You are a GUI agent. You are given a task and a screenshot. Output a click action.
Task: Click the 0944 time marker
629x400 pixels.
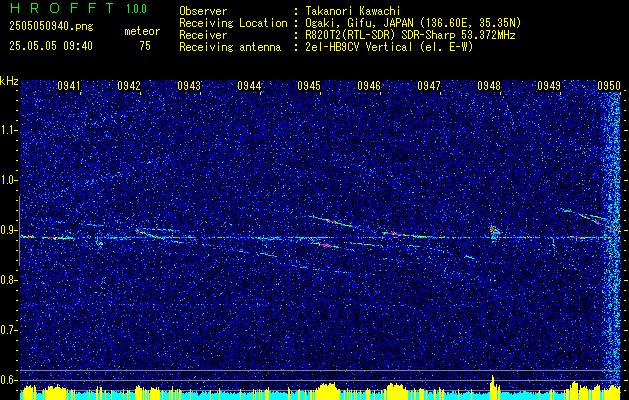[249, 85]
